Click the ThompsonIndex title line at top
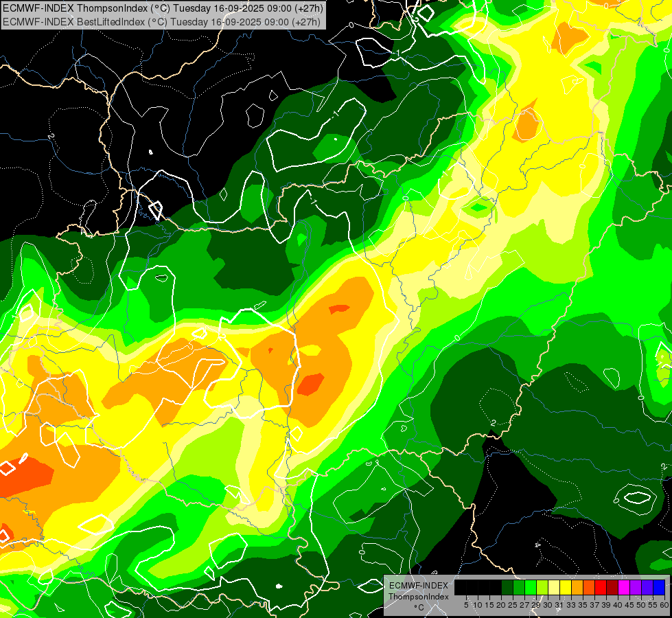Screen dimensions: 672x618 click(x=163, y=8)
